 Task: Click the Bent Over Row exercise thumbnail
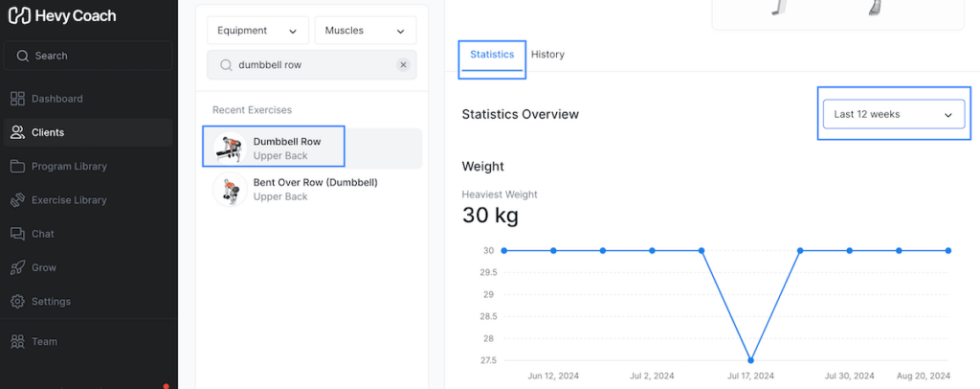click(229, 189)
